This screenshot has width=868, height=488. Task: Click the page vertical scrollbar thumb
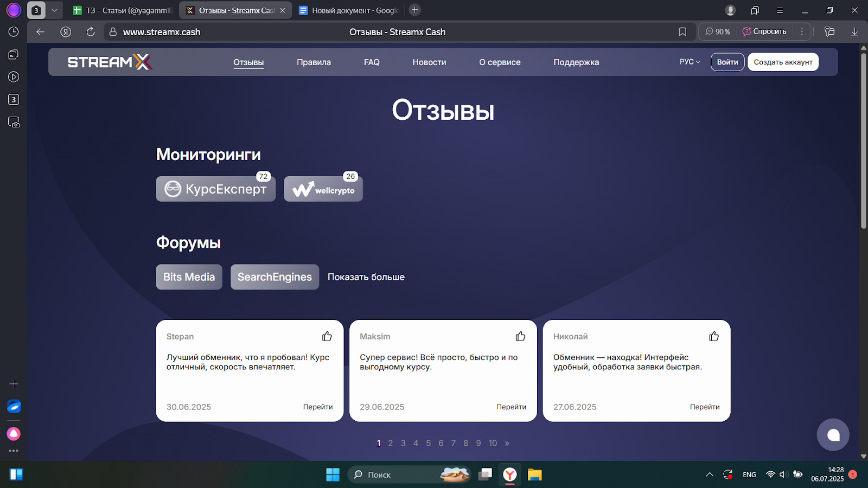click(x=863, y=141)
